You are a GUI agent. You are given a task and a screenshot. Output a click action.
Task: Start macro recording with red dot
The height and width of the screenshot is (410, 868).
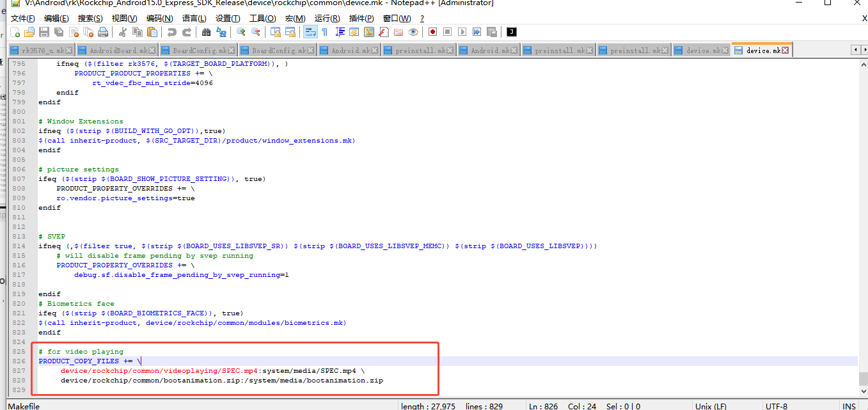coord(432,32)
